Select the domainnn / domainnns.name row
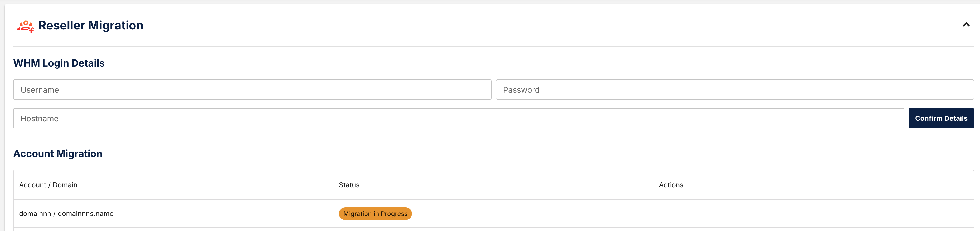 pyautogui.click(x=493, y=214)
